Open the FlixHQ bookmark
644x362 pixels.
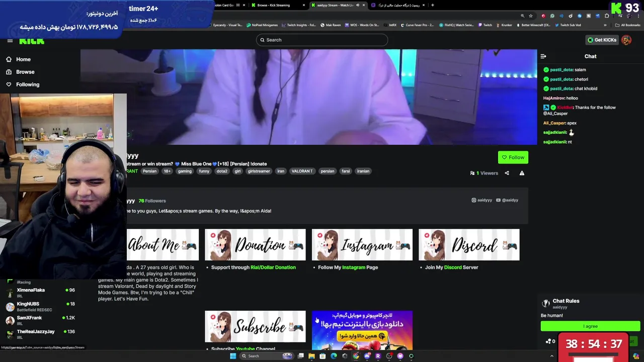click(456, 25)
